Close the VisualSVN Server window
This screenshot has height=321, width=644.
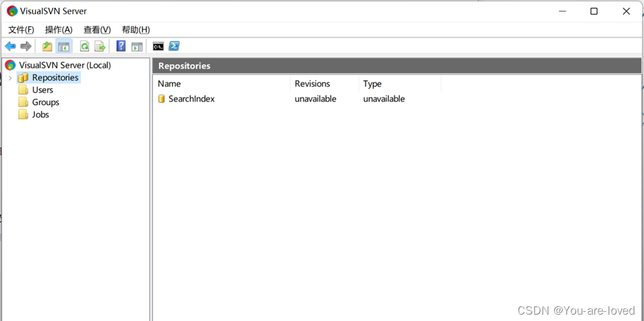(626, 12)
